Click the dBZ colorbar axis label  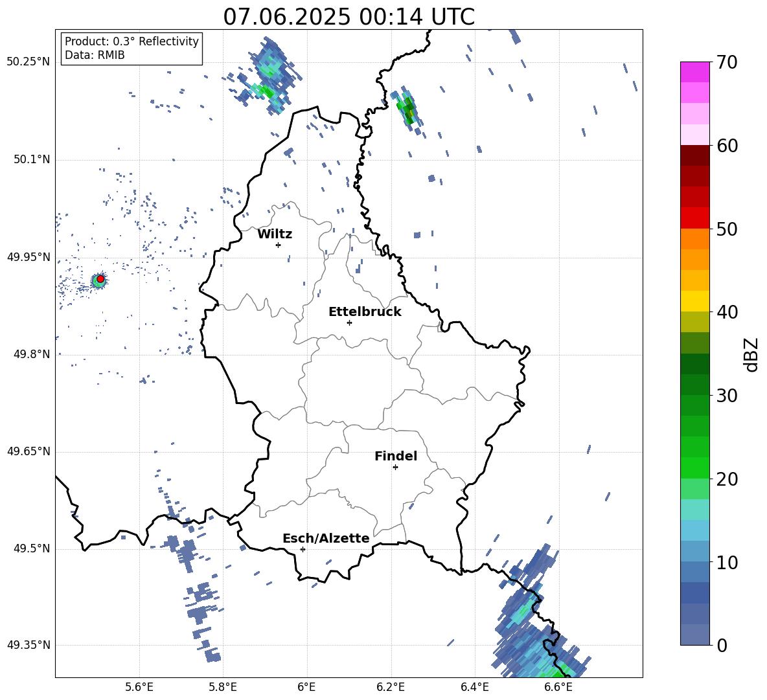coord(751,354)
